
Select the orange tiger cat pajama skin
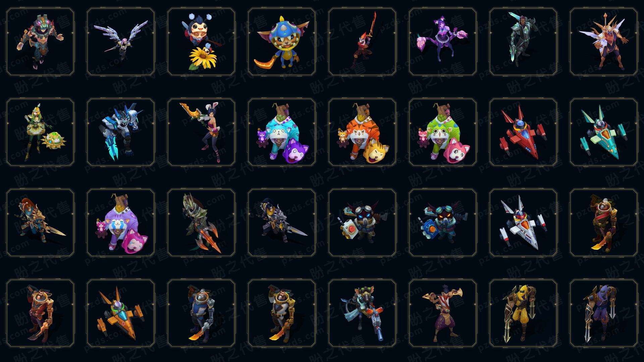[362, 132]
